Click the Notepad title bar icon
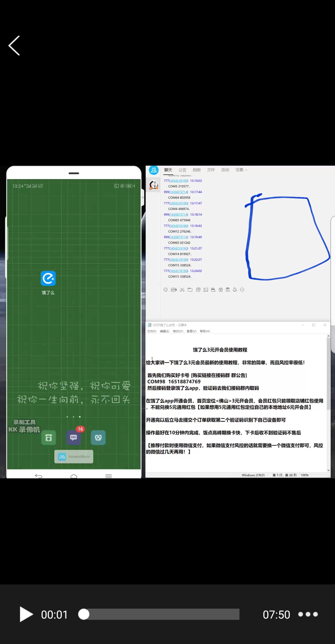 (x=149, y=325)
